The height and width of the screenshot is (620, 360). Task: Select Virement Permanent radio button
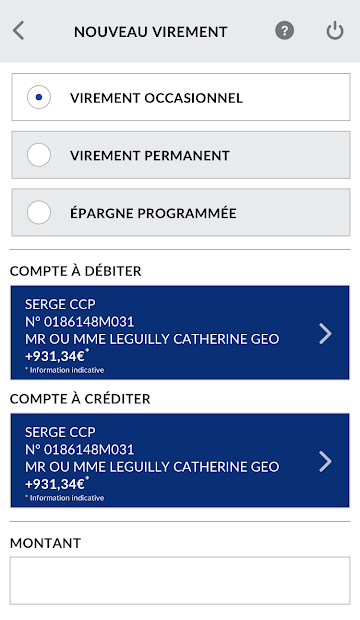pyautogui.click(x=39, y=155)
